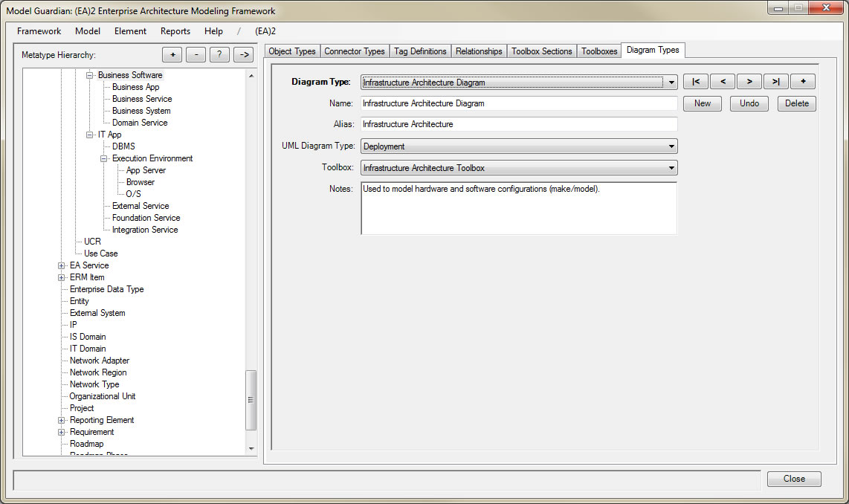Click the '-' collapse hierarchy button

196,54
